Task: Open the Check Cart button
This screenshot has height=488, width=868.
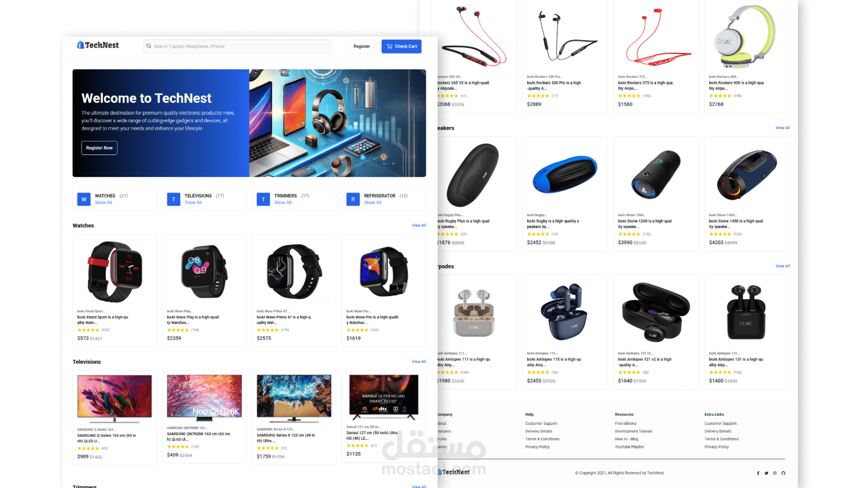Action: point(401,47)
